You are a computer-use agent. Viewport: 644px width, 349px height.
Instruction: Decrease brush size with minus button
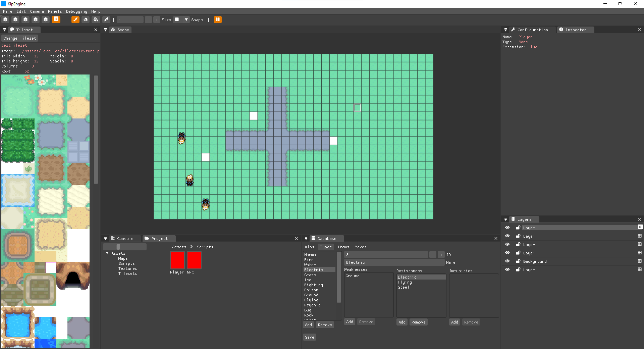[x=148, y=20]
